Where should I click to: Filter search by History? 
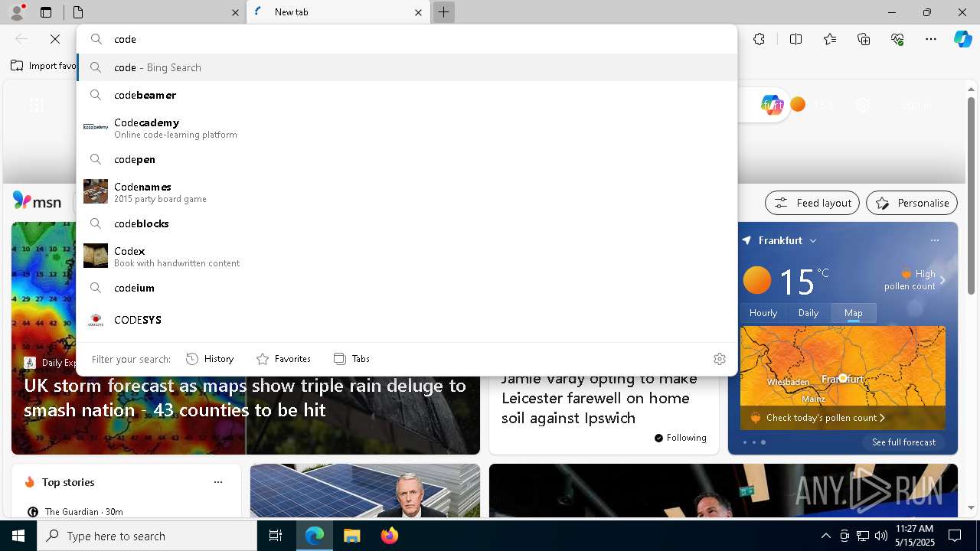(210, 359)
